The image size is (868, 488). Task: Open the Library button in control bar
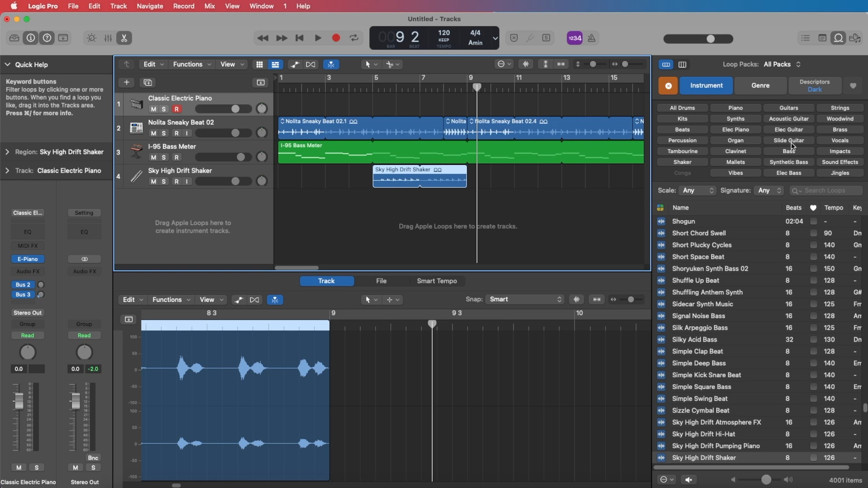pos(14,38)
